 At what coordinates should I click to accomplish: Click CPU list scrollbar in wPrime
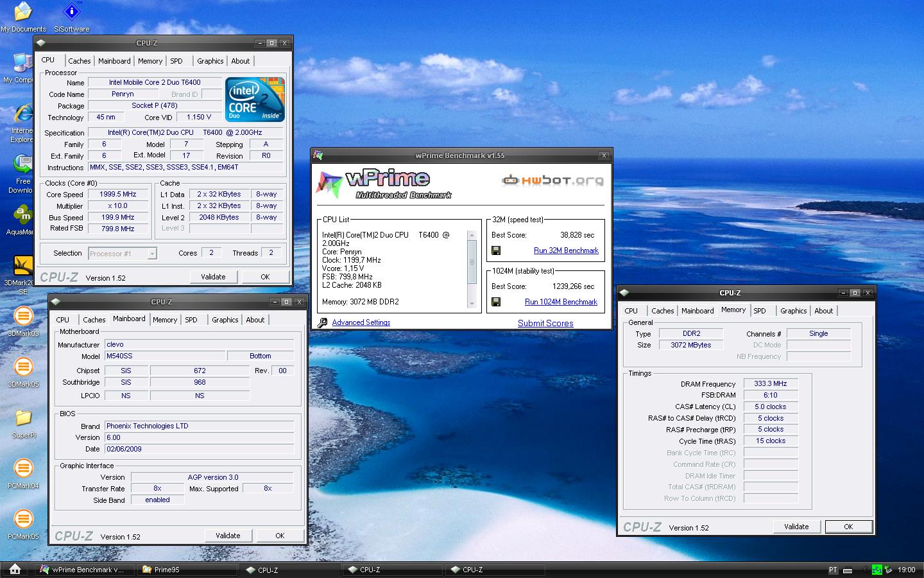tap(472, 268)
